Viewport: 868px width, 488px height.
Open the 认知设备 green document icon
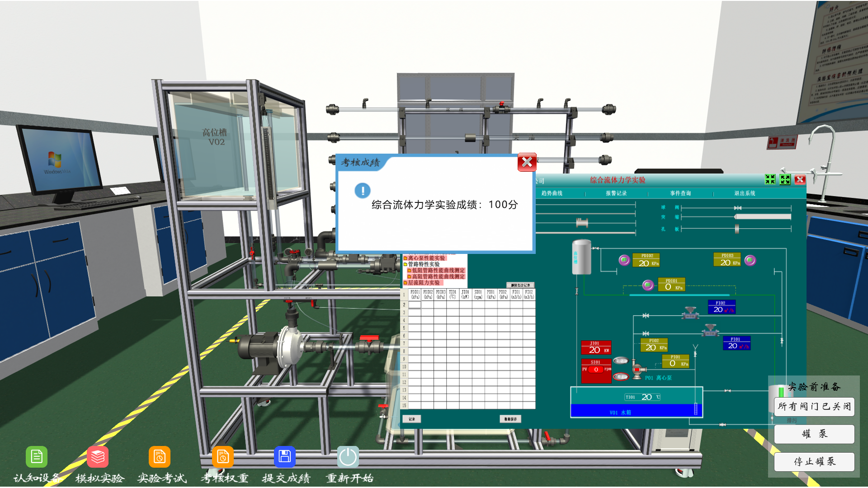click(x=36, y=457)
